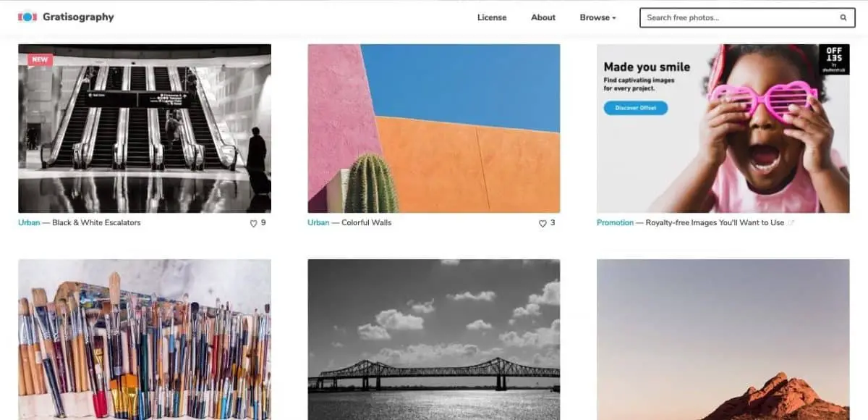Open the Promotion category link
This screenshot has width=868, height=420.
pos(615,223)
